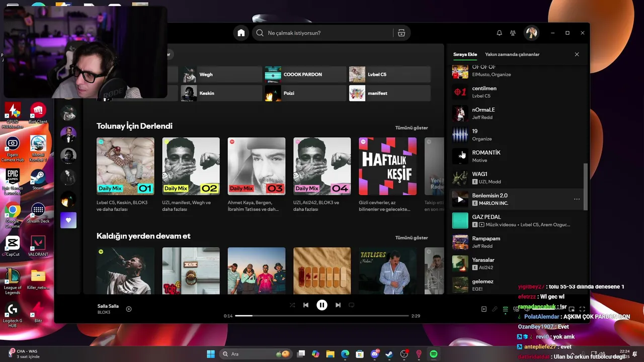Image resolution: width=644 pixels, height=362 pixels.
Task: Switch to 'Sıraya Ekle' tab
Action: (465, 54)
